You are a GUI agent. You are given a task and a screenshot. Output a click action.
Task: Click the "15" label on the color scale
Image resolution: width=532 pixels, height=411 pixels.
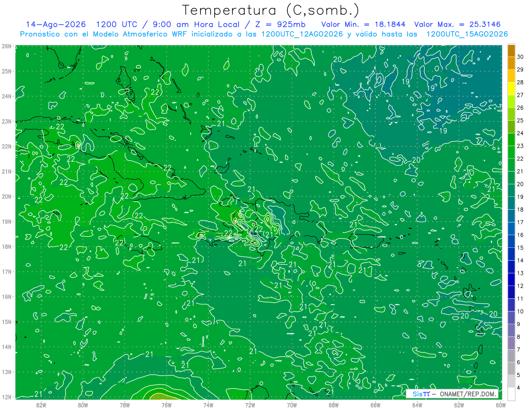(x=520, y=248)
